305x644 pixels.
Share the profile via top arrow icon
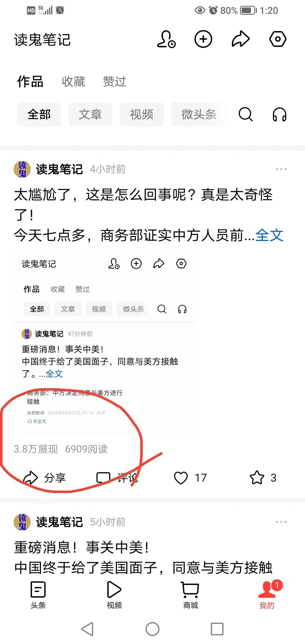[241, 39]
